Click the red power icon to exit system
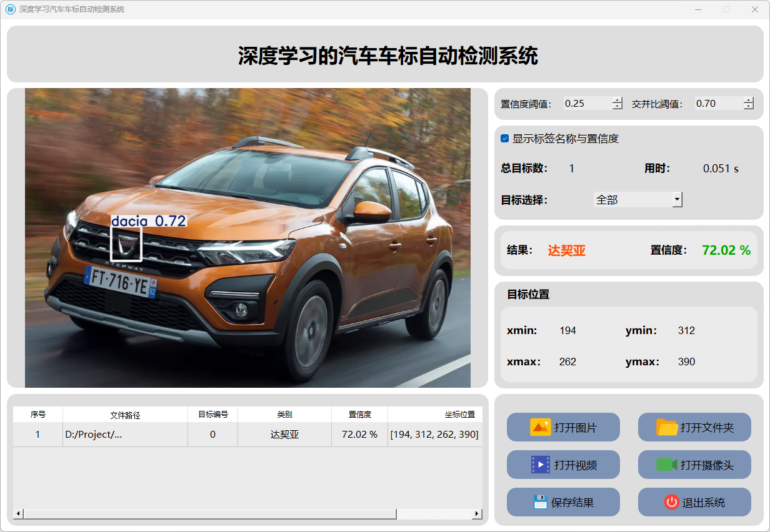The height and width of the screenshot is (532, 770). pos(671,502)
